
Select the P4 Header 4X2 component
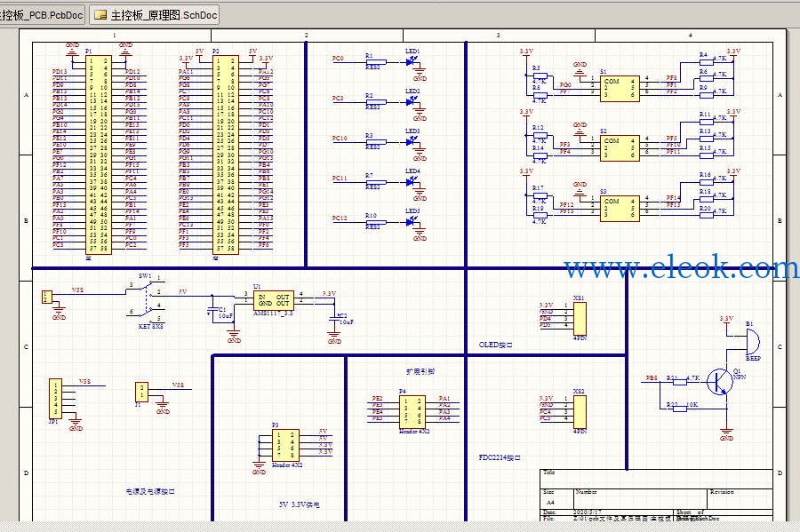(x=412, y=412)
